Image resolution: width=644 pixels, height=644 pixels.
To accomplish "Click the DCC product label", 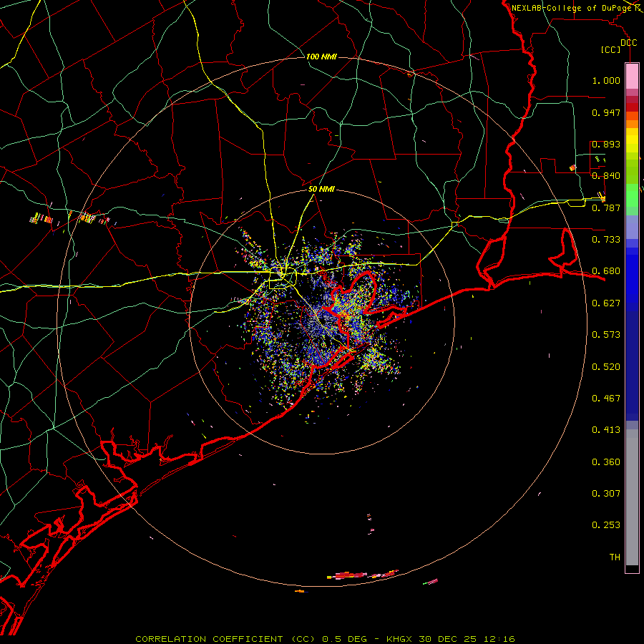I will click(x=629, y=43).
